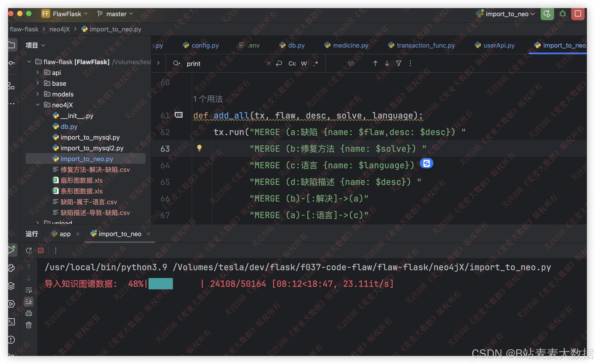This screenshot has width=595, height=364.
Task: Open the filter search results icon
Action: tap(399, 64)
